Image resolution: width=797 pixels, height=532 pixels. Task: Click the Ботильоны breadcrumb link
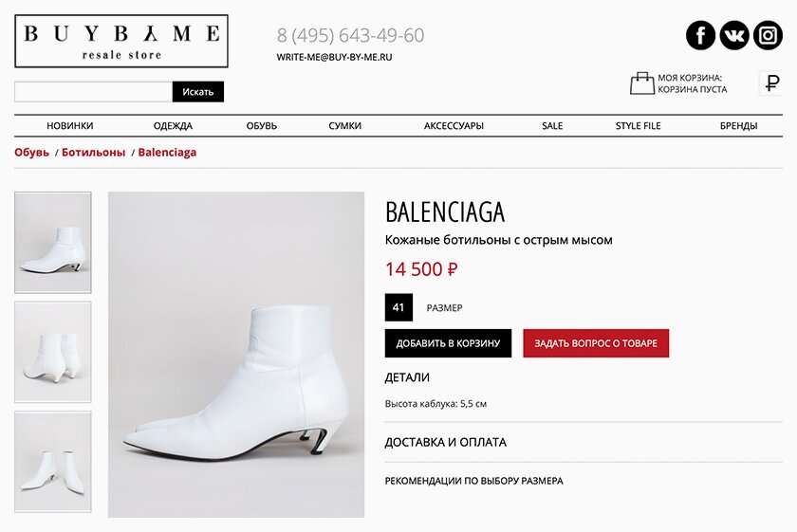coord(94,153)
